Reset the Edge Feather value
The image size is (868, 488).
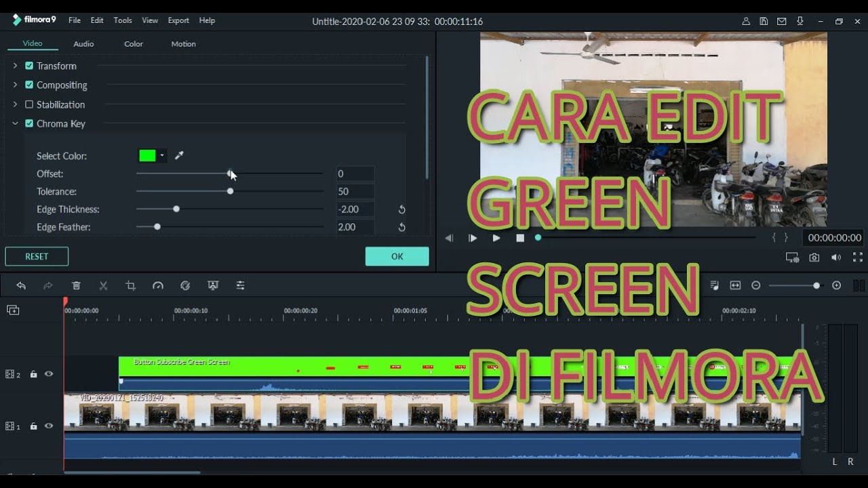401,227
